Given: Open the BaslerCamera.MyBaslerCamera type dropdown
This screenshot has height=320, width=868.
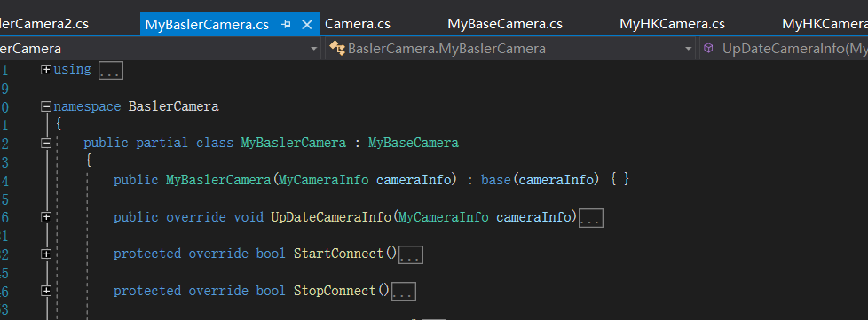Looking at the screenshot, I should click(x=689, y=49).
